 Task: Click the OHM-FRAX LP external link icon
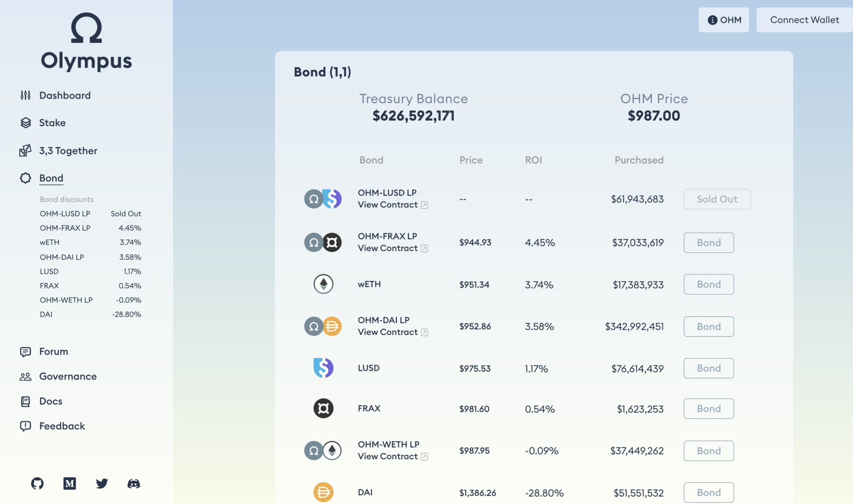424,248
